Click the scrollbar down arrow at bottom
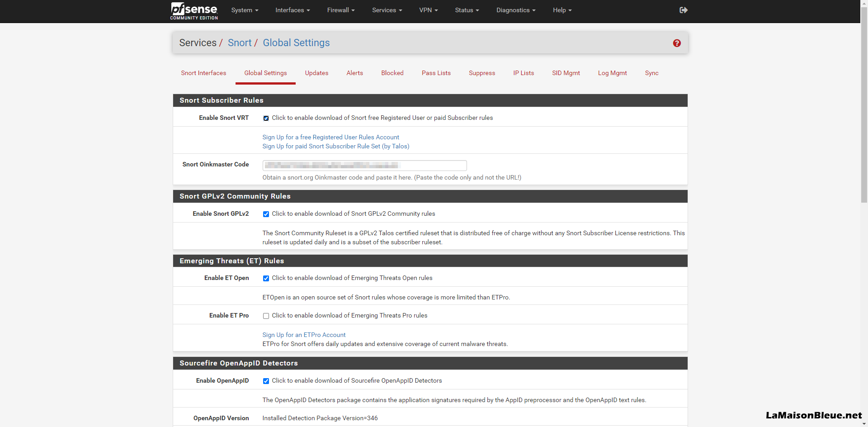 pyautogui.click(x=864, y=424)
